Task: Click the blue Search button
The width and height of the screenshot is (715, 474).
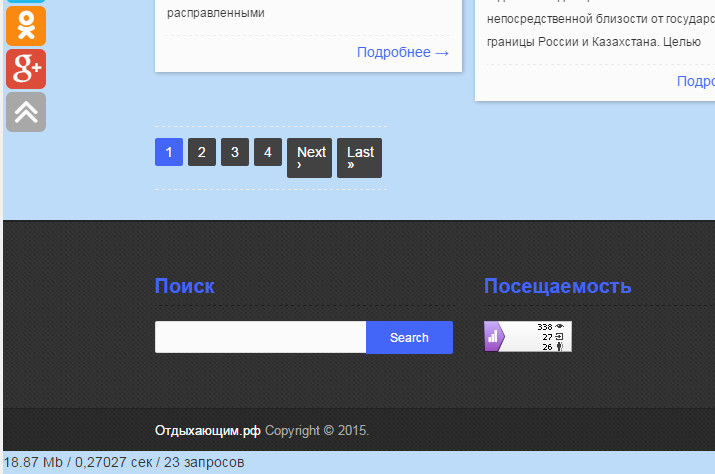Action: click(x=409, y=338)
